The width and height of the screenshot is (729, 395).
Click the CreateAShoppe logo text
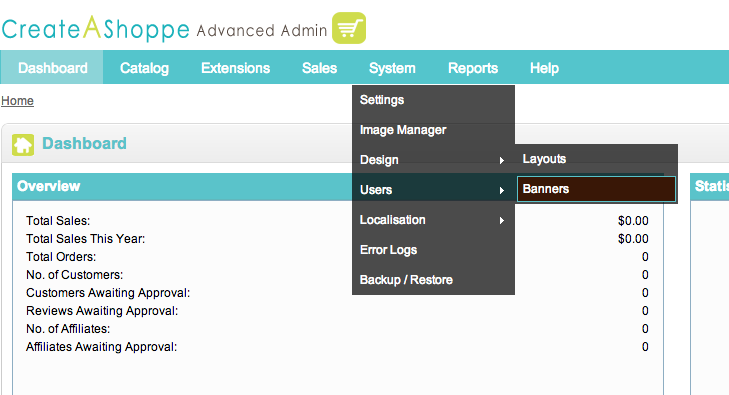pyautogui.click(x=96, y=28)
